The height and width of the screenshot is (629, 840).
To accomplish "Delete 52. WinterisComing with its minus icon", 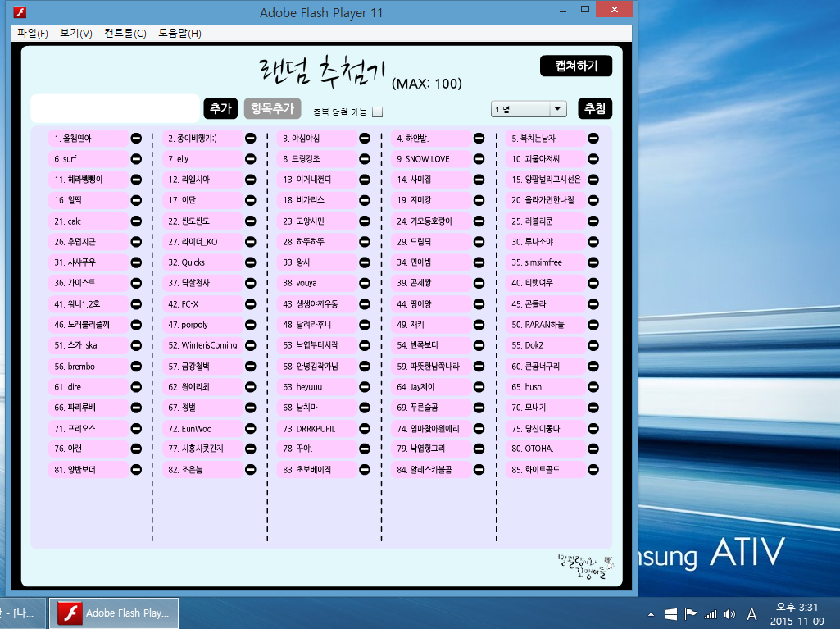I will pyautogui.click(x=250, y=345).
